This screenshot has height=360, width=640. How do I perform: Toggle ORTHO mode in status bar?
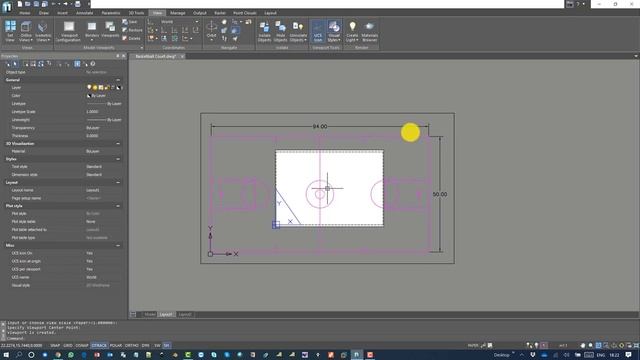[131, 346]
